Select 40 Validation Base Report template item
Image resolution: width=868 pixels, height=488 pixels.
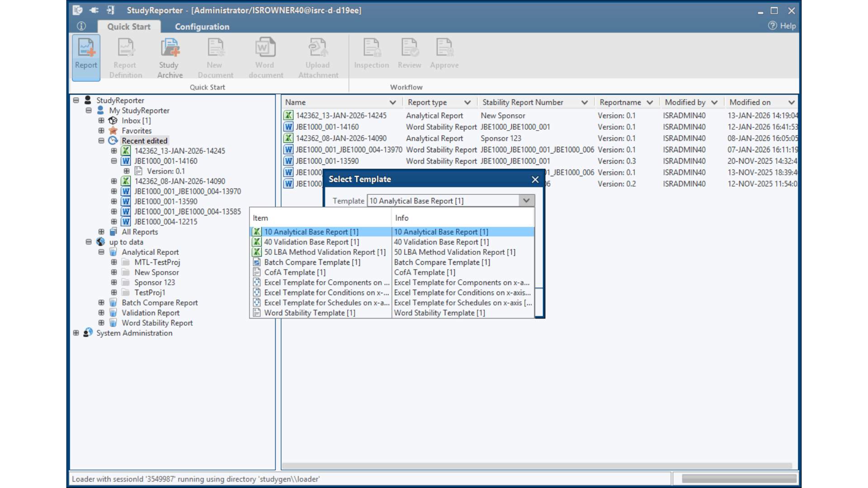pos(311,242)
